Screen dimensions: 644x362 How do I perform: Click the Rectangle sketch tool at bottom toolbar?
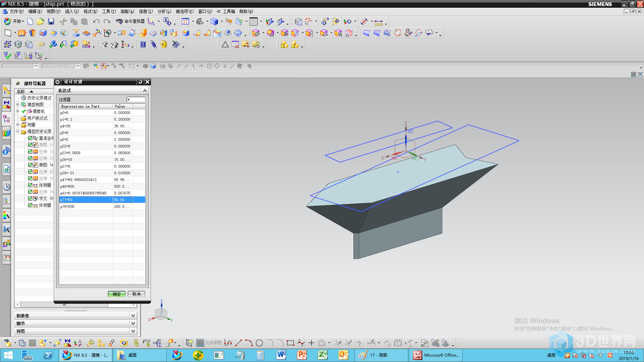point(290,343)
